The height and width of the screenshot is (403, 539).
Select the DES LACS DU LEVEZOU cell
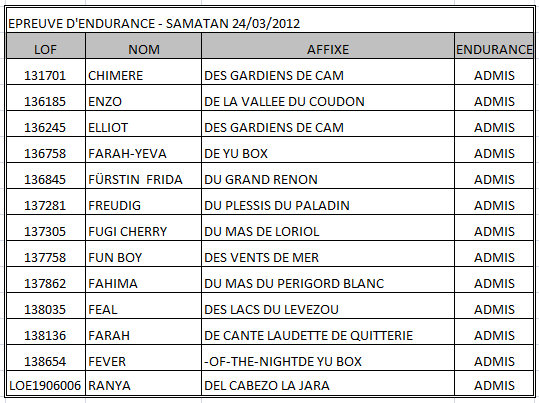click(328, 306)
